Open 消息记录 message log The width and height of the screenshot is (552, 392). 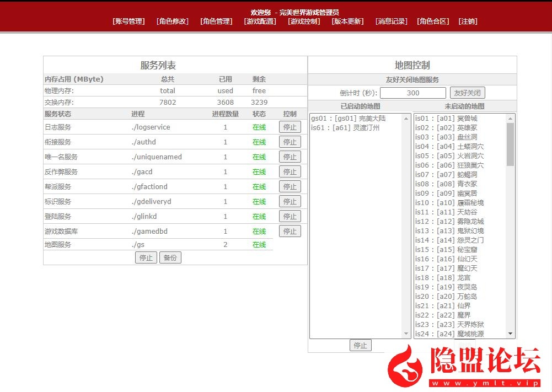click(x=391, y=22)
